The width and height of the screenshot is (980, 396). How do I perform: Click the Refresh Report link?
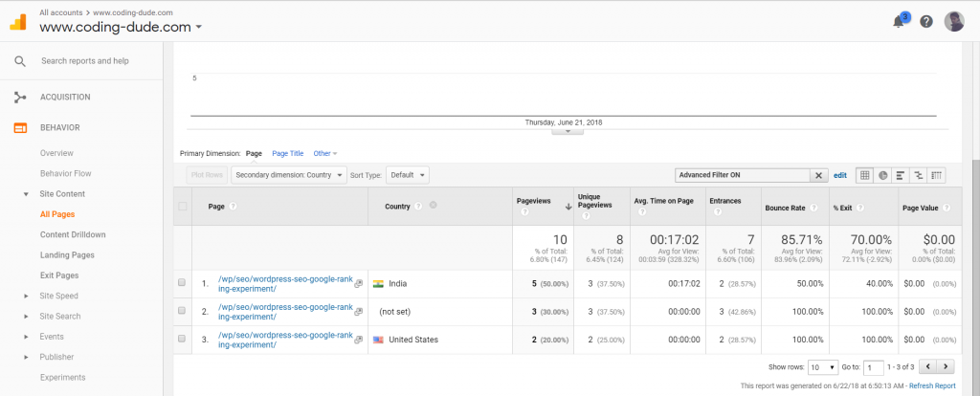[x=932, y=386]
